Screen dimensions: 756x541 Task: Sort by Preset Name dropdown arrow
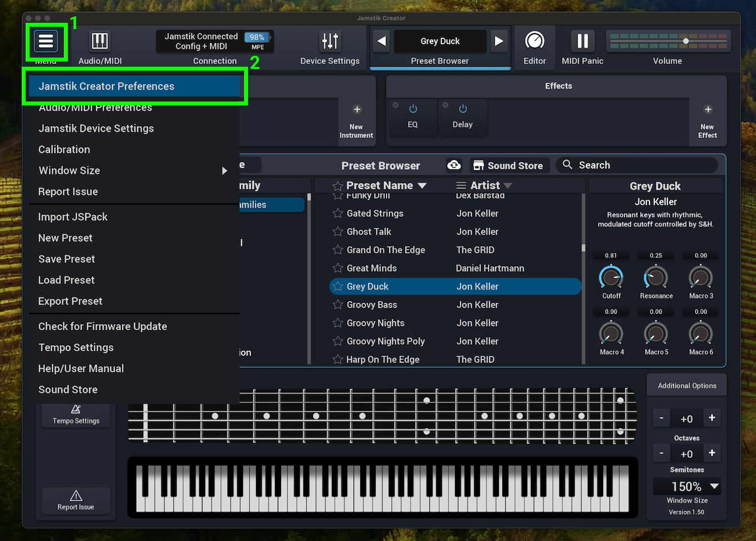point(422,186)
